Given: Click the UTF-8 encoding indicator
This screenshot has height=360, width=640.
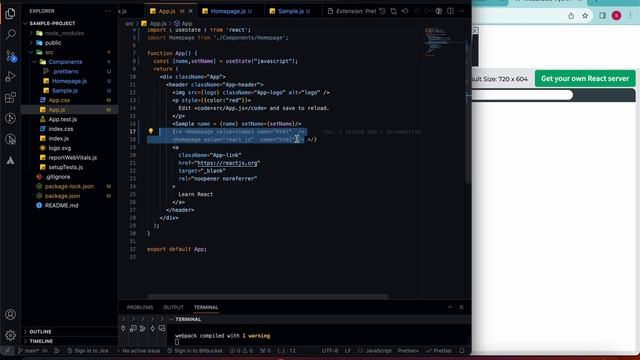Looking at the screenshot, I should click(x=329, y=351).
